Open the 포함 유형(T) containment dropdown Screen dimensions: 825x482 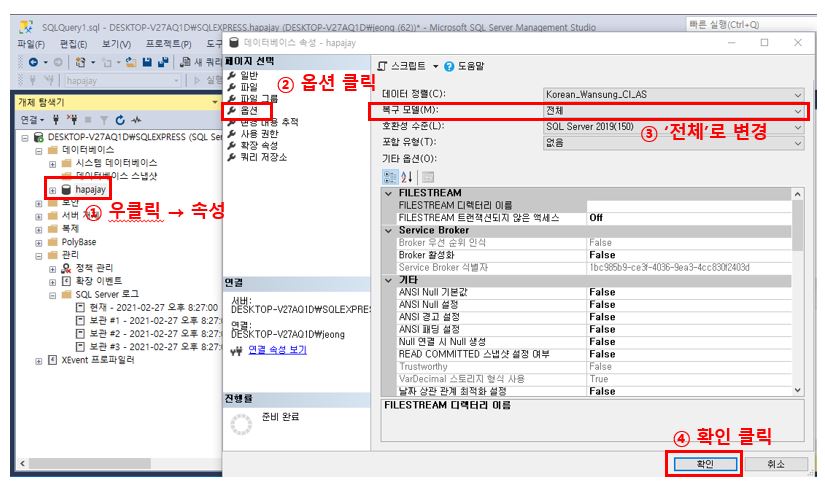pos(674,143)
